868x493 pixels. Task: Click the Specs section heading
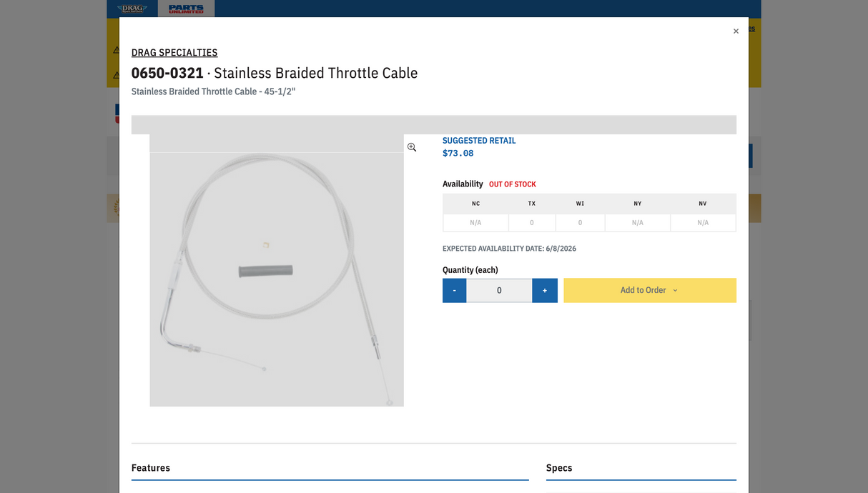tap(559, 468)
